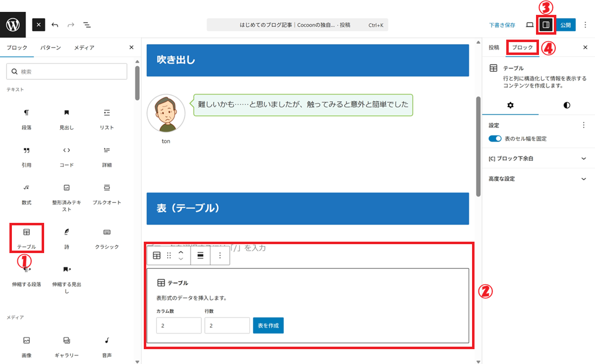Switch to the 投稿 tab in sidebar
Viewport: 595px width, 364px height.
pyautogui.click(x=494, y=48)
